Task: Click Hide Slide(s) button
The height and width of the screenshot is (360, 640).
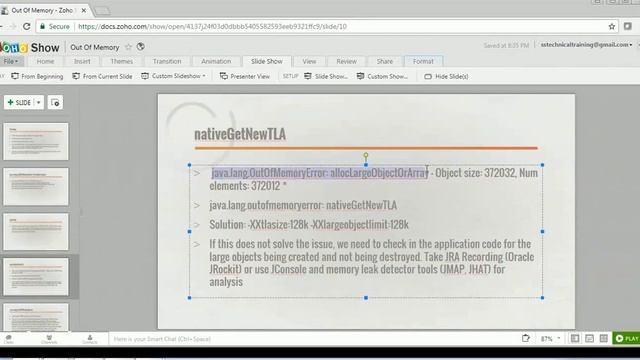Action: coord(446,76)
